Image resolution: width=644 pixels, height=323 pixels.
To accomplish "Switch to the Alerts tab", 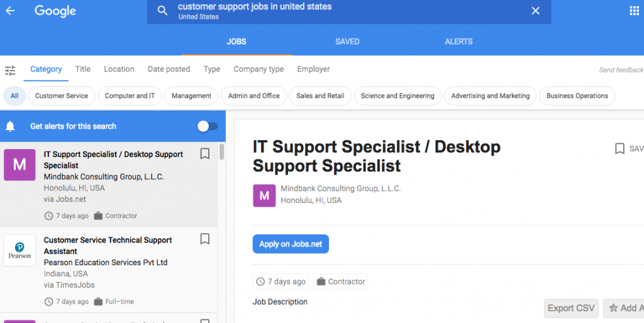I will point(458,41).
